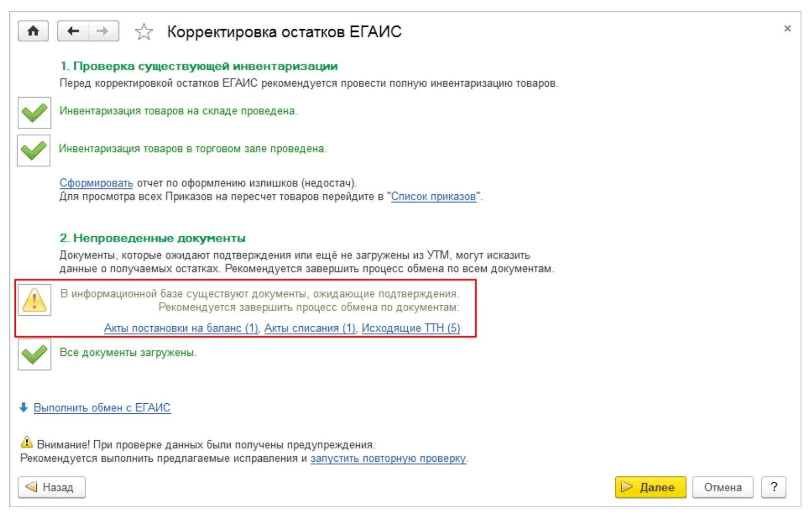Proceed with the Далее button
This screenshot has width=812, height=520.
(650, 487)
